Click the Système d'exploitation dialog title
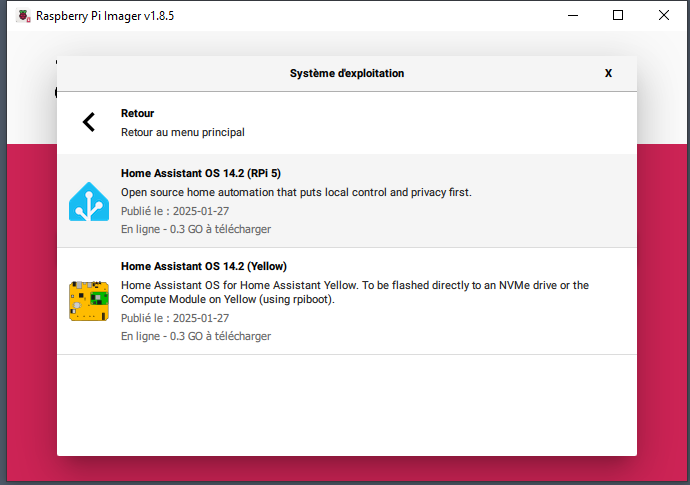690x485 pixels. coord(347,73)
